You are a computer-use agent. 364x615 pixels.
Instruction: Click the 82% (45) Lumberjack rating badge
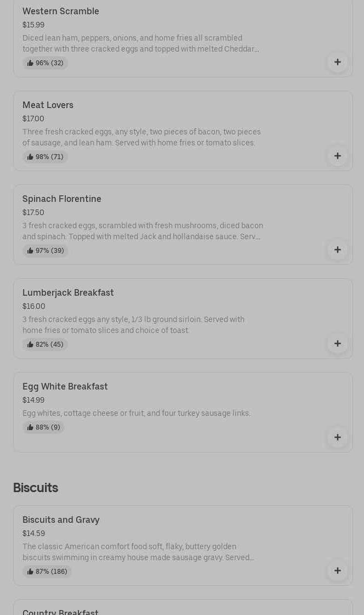(x=45, y=345)
